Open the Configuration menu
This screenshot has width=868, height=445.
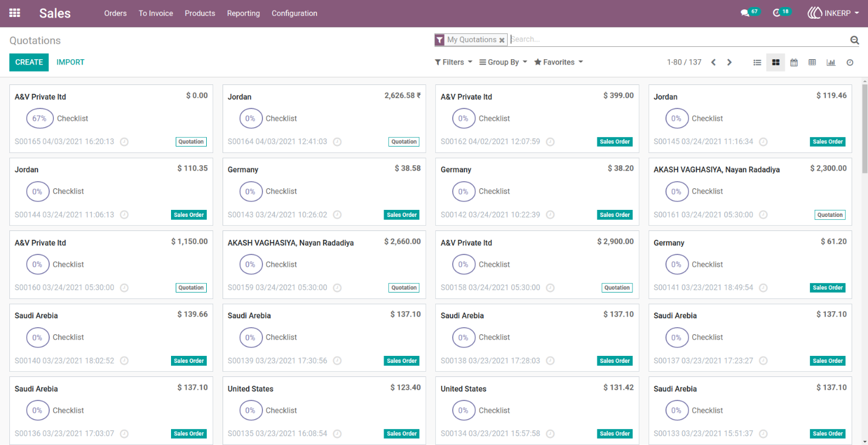(x=295, y=13)
